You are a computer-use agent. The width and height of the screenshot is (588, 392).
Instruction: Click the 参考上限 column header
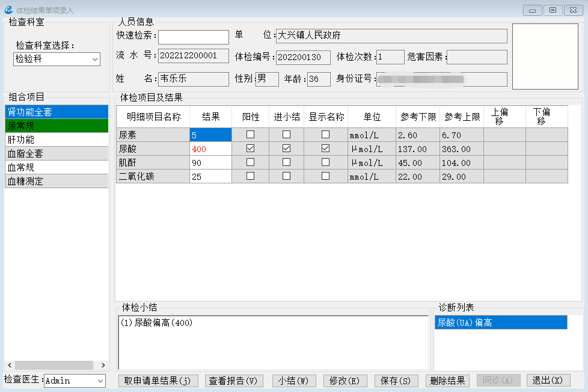click(462, 117)
